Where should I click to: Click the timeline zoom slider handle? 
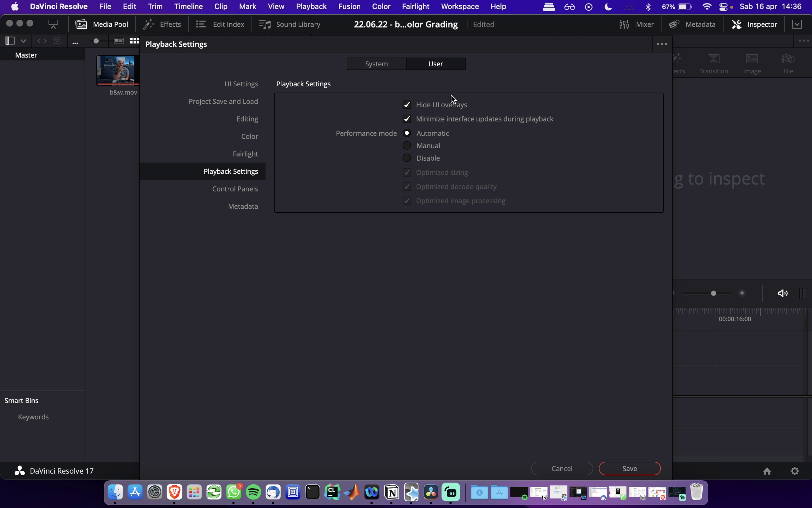tap(713, 293)
